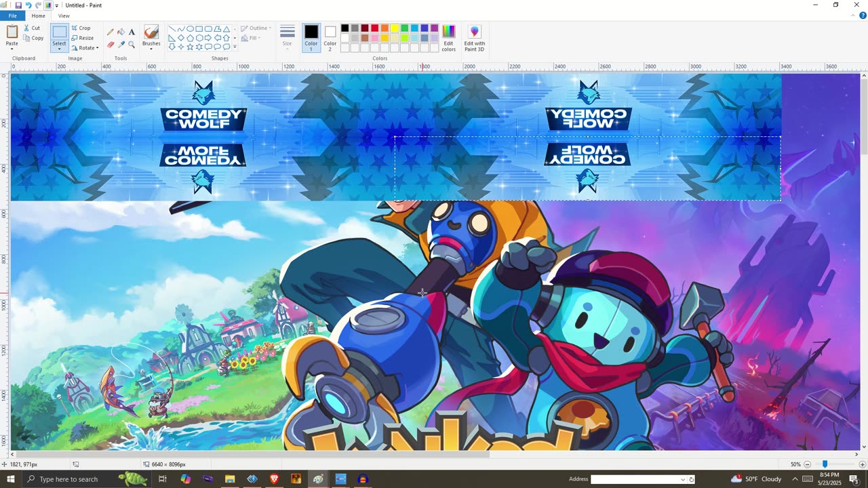
Task: Expand the Shapes gallery more arrow
Action: [235, 47]
